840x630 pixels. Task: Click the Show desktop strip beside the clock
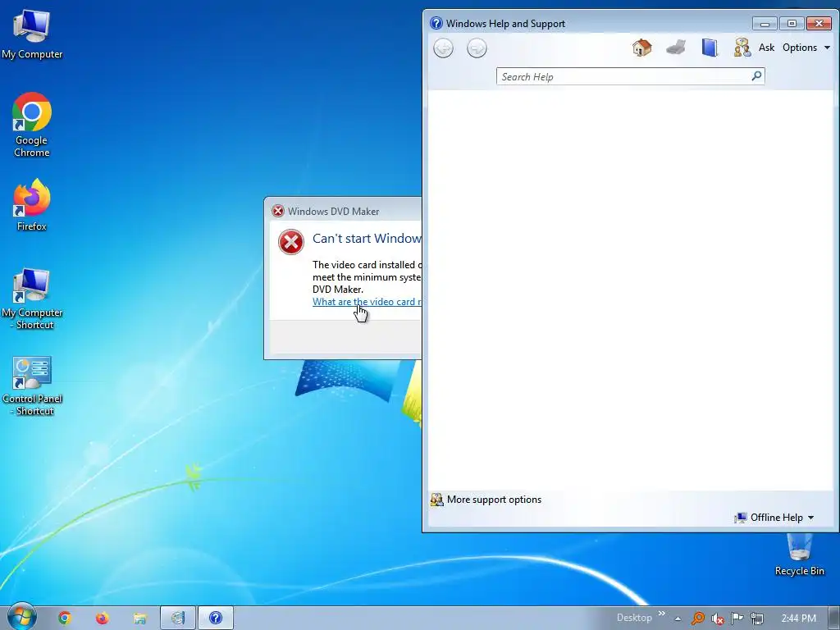click(834, 619)
